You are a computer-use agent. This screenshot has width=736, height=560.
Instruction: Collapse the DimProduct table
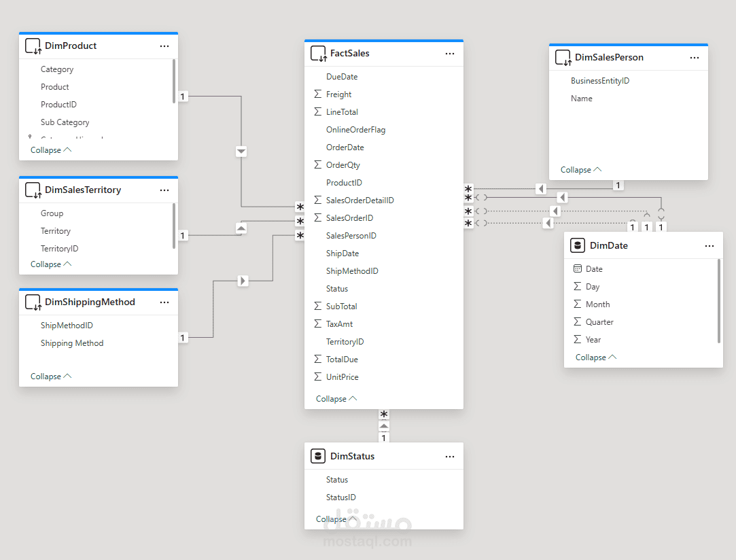click(51, 150)
